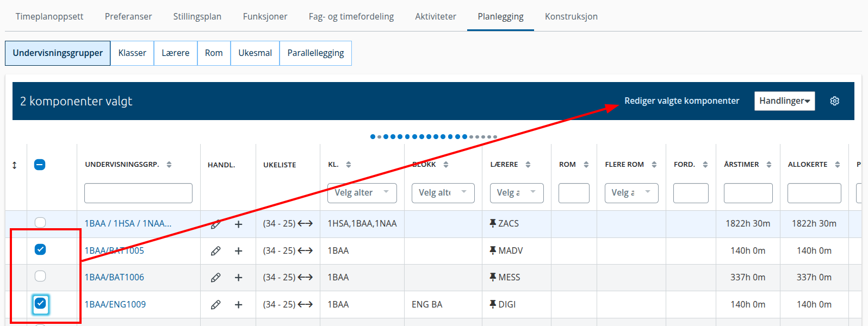Edit 1BAA/ENG1009 with pencil icon

[x=216, y=305]
